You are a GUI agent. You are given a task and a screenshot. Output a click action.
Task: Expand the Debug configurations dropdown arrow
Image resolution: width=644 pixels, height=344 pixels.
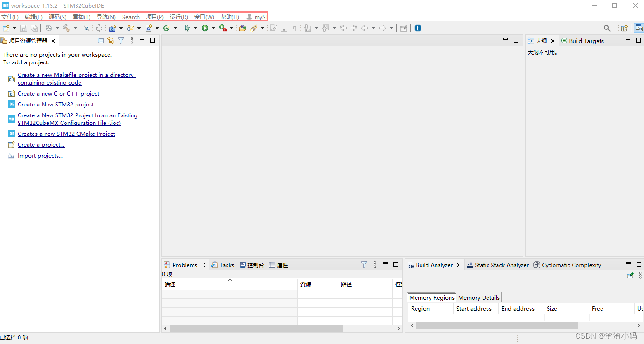195,28
